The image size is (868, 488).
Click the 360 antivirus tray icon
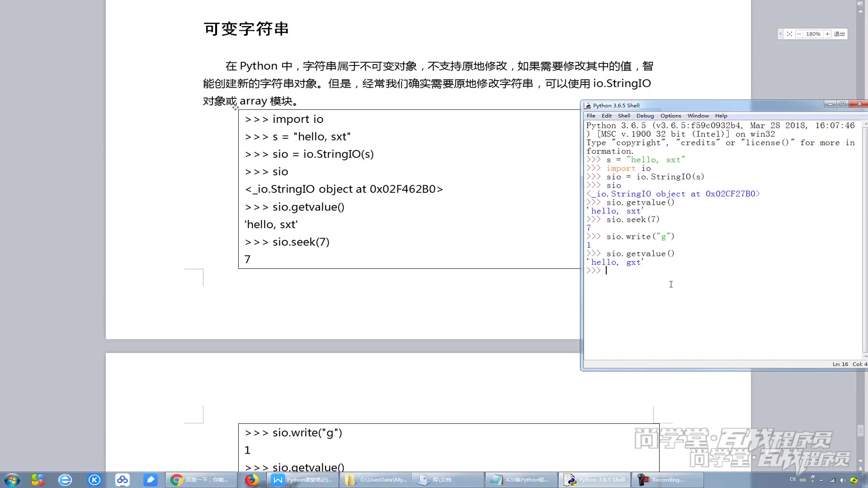click(x=854, y=480)
